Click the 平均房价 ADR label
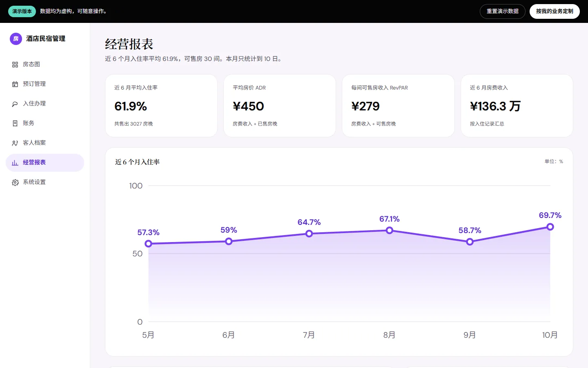Viewport: 588px width, 368px height. (x=249, y=88)
